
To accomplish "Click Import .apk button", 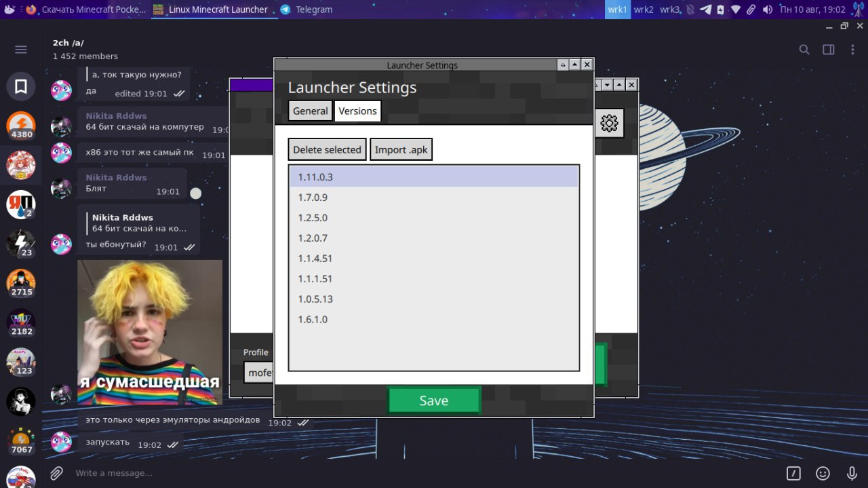I will pyautogui.click(x=401, y=149).
